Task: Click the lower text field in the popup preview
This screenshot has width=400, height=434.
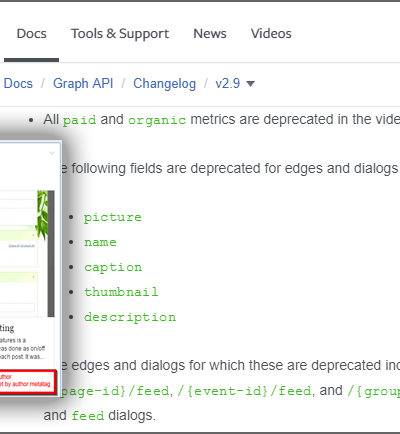Action: point(17,307)
